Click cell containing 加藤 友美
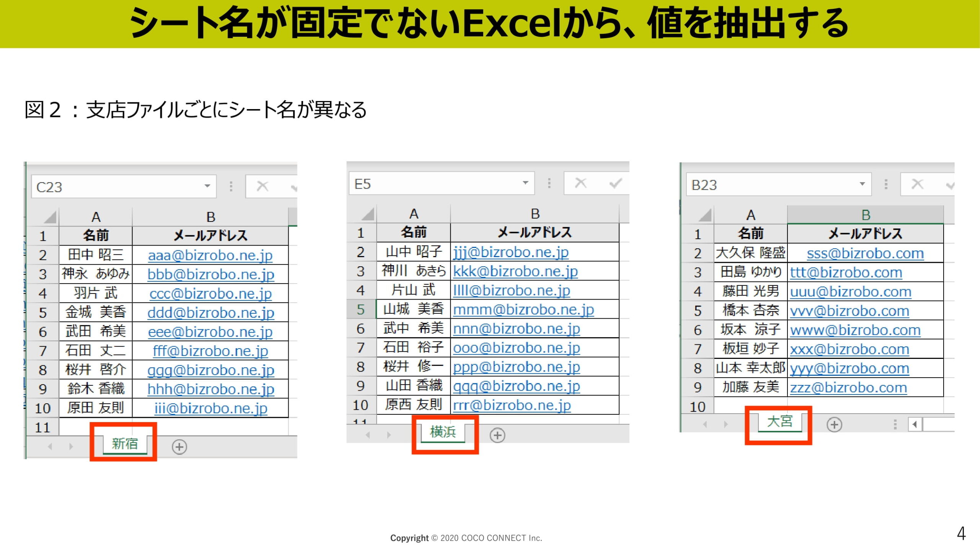980x551 pixels. (x=751, y=387)
